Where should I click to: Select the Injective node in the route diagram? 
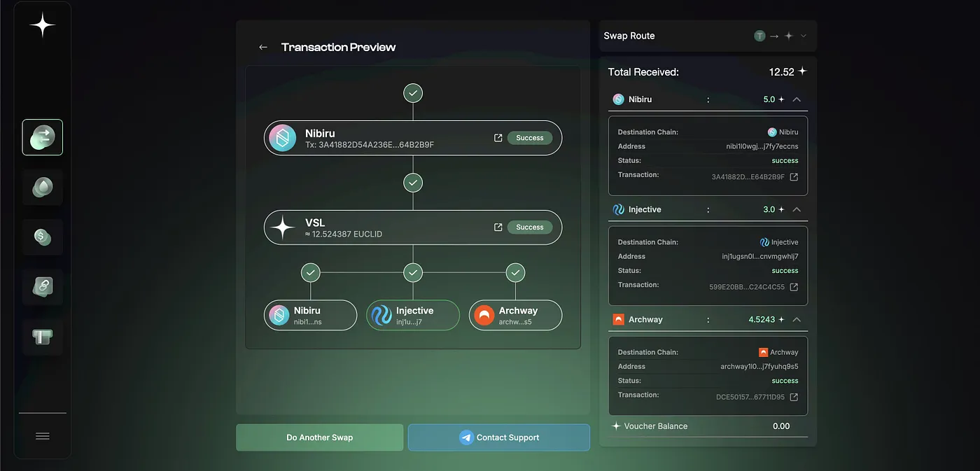[x=412, y=315]
